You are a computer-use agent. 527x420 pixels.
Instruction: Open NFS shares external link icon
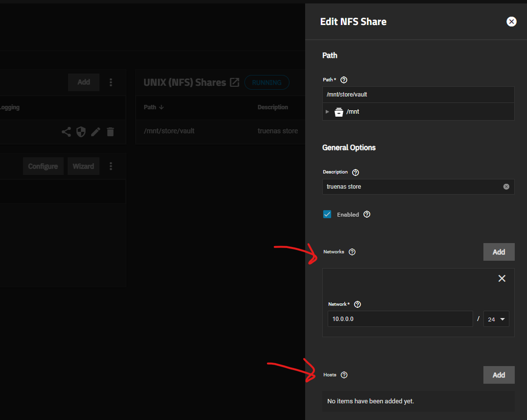(x=235, y=82)
